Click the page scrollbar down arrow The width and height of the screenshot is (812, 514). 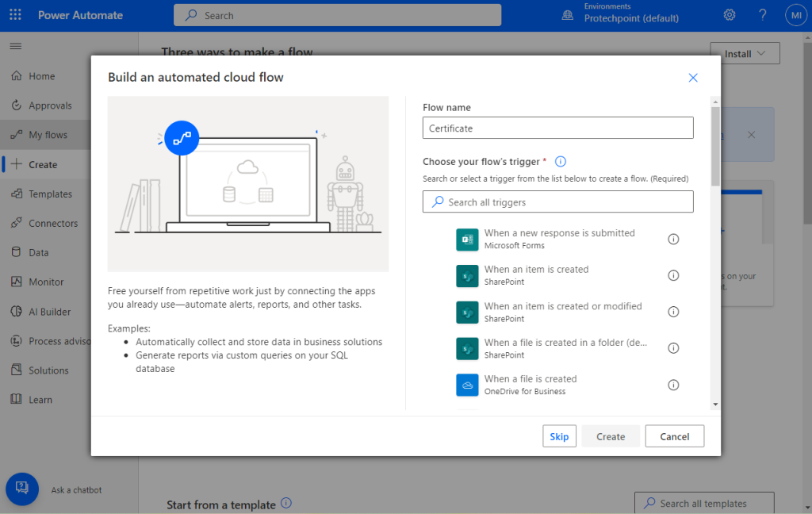tap(807, 508)
